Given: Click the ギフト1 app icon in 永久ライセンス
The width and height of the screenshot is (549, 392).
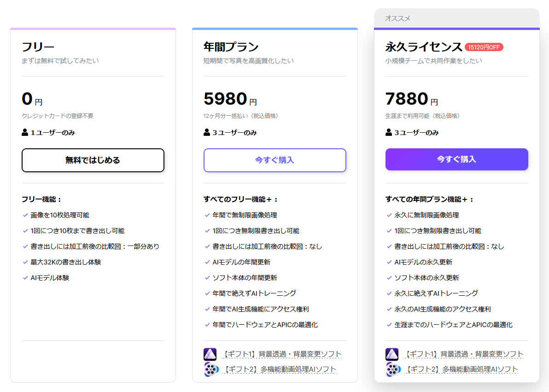Looking at the screenshot, I should [x=392, y=354].
